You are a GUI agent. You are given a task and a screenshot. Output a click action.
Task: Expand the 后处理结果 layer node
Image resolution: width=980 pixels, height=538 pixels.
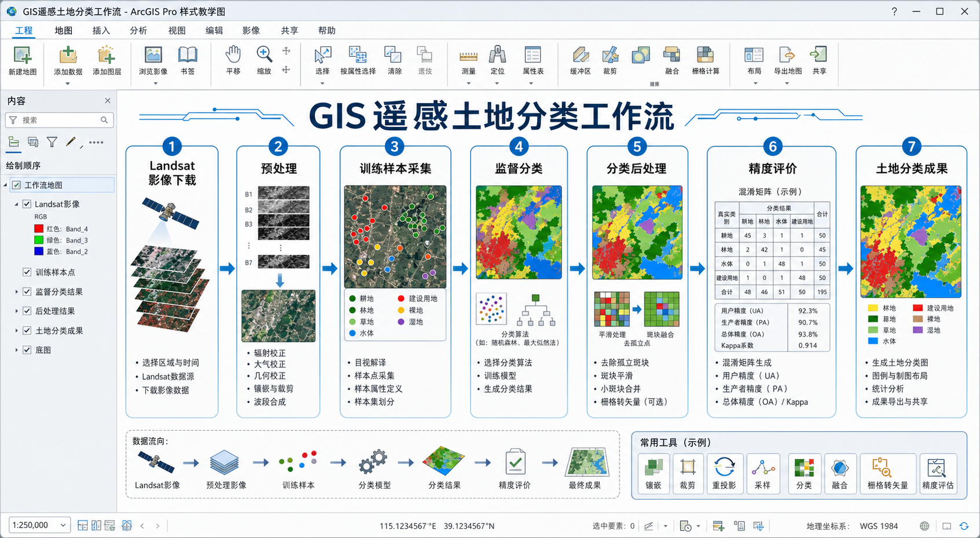pos(16,311)
